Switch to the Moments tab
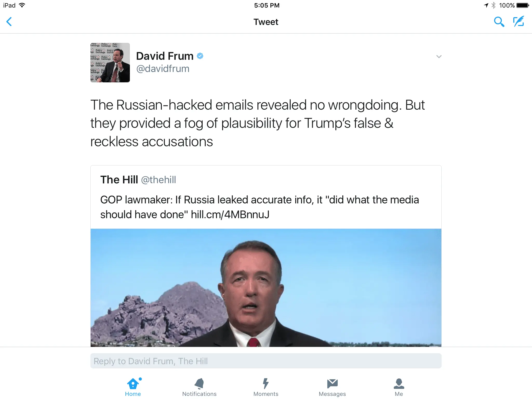The width and height of the screenshot is (532, 399). click(x=266, y=387)
